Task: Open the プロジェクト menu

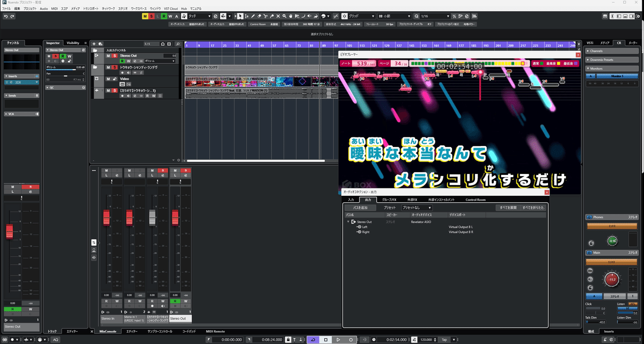Action: click(x=30, y=9)
